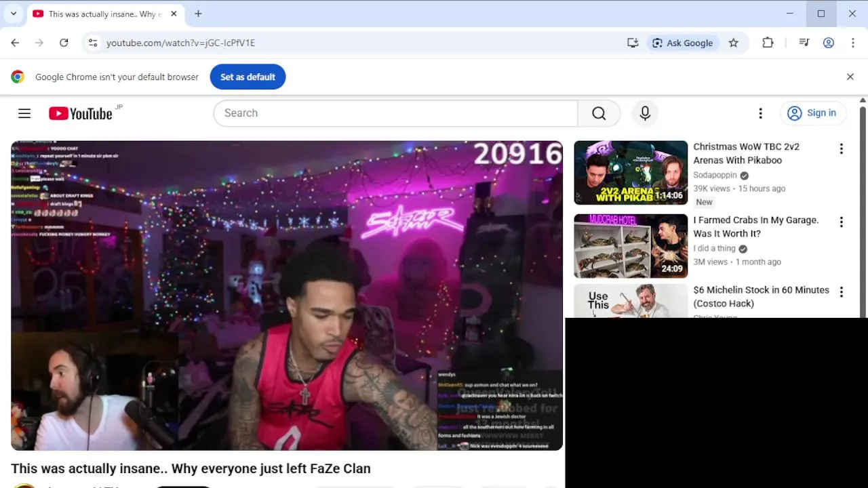Close the YouTube video browser tab

coord(174,14)
